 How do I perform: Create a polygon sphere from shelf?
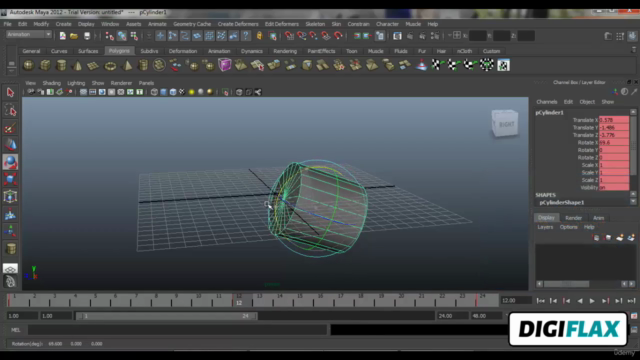coord(29,65)
